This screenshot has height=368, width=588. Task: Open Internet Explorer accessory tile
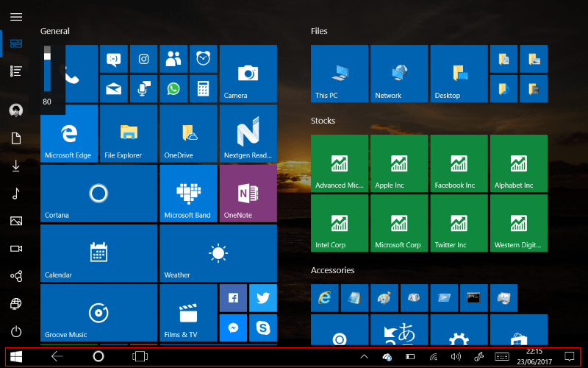[325, 298]
